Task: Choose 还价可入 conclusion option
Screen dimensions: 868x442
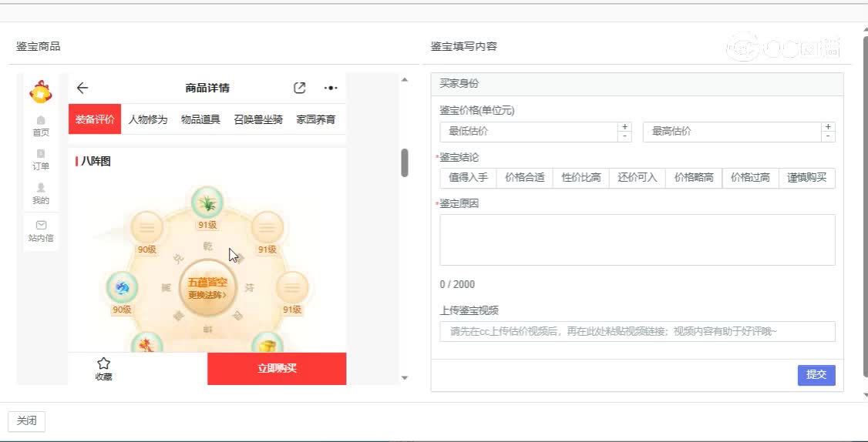Action: (638, 178)
